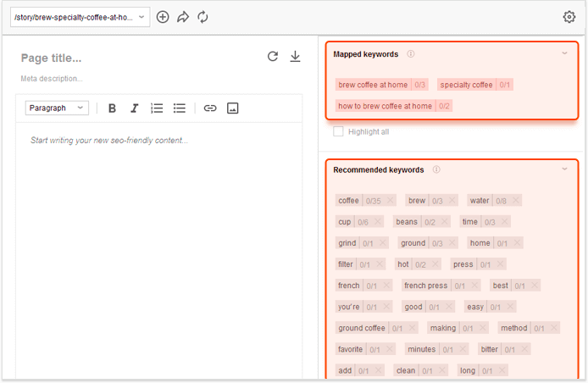Click the sync refresh icon in top bar
The width and height of the screenshot is (588, 383).
tap(202, 17)
